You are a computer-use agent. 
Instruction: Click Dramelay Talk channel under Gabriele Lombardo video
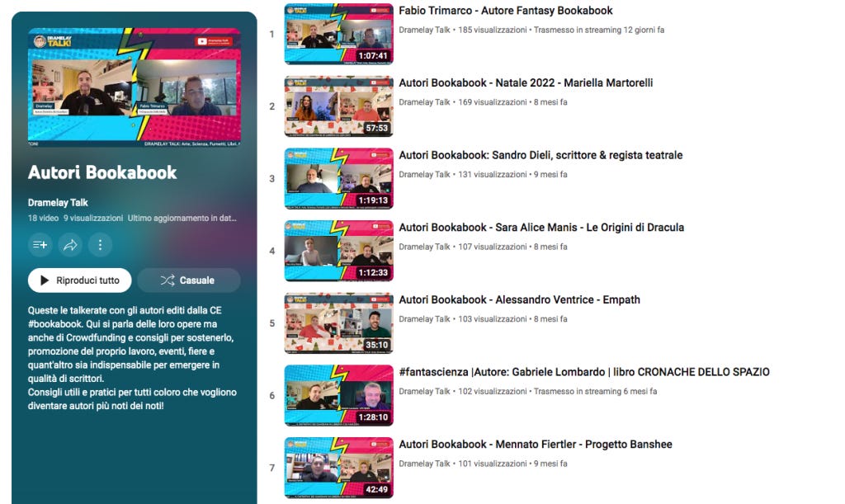click(x=424, y=392)
